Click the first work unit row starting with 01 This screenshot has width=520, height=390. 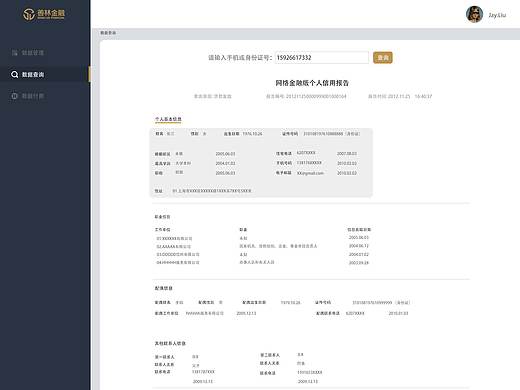click(x=174, y=239)
